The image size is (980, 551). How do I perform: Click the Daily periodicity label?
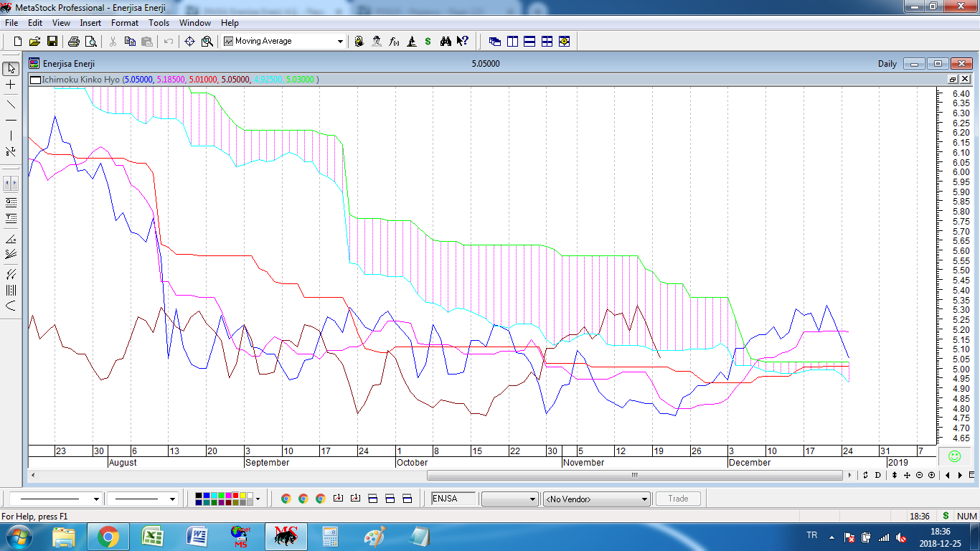click(x=887, y=64)
